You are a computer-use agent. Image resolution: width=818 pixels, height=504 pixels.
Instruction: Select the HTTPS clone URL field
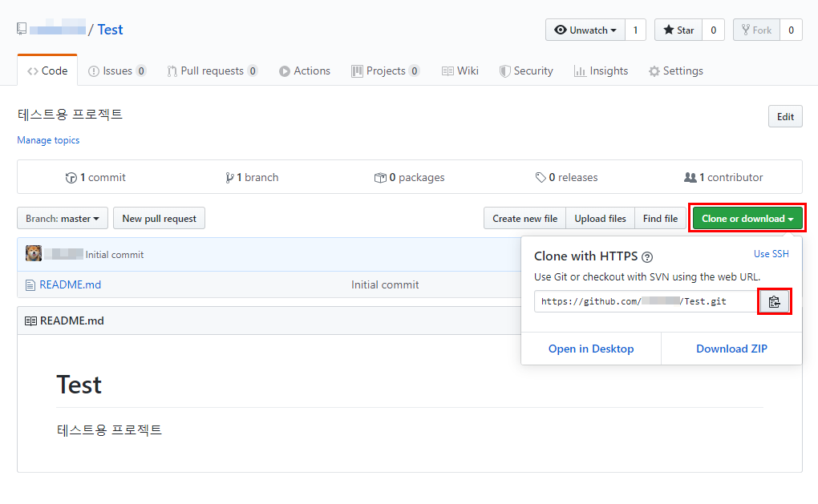[x=647, y=301]
